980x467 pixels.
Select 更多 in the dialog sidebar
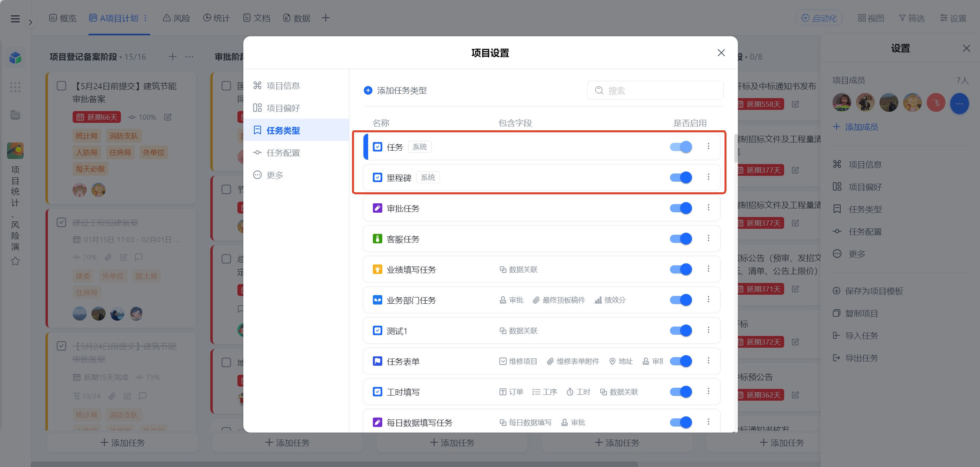(296, 175)
